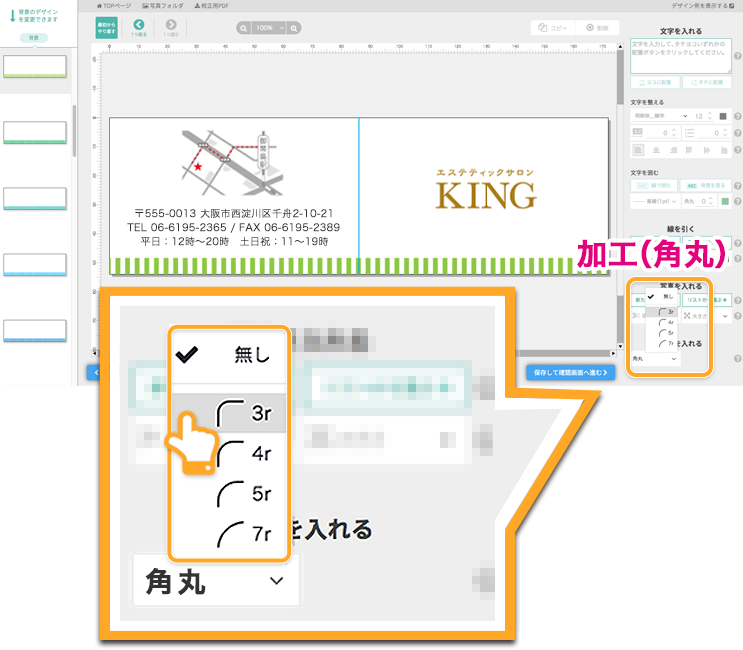Toggle top vertical alignment

[689, 150]
